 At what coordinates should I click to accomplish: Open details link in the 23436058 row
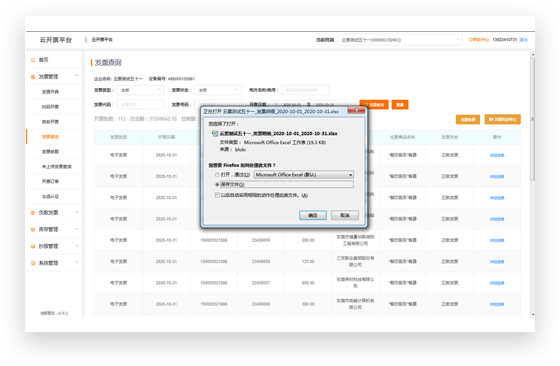(x=497, y=262)
